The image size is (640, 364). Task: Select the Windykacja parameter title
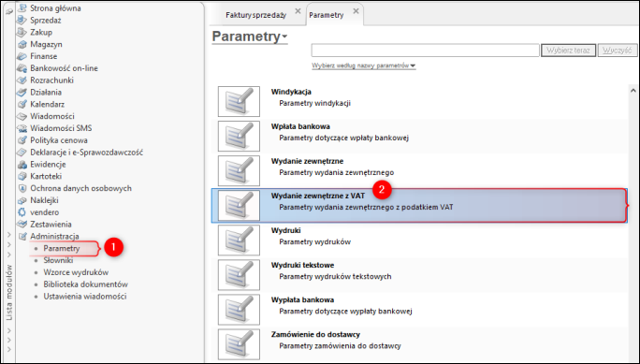point(291,92)
